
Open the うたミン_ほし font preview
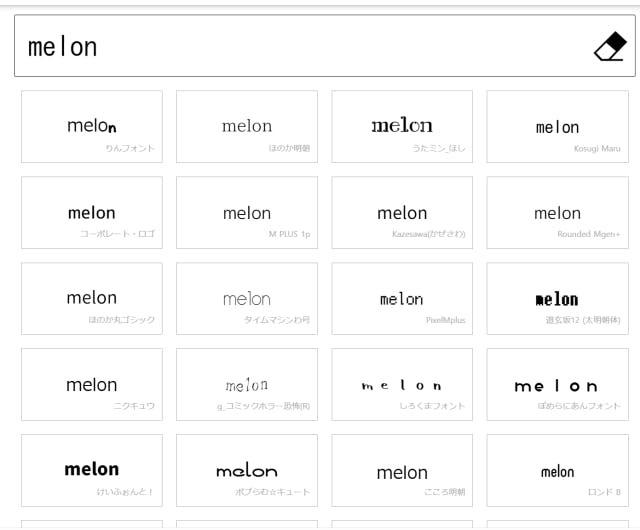(402, 127)
